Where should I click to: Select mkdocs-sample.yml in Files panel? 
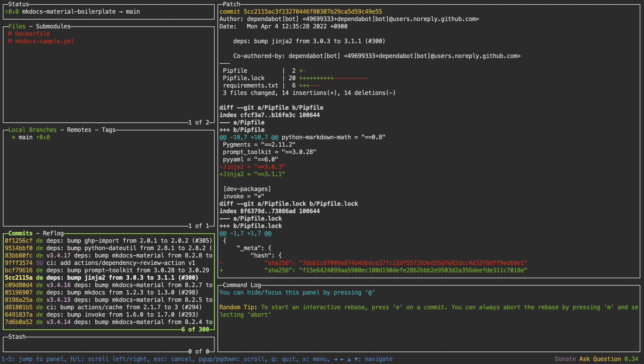coord(44,41)
